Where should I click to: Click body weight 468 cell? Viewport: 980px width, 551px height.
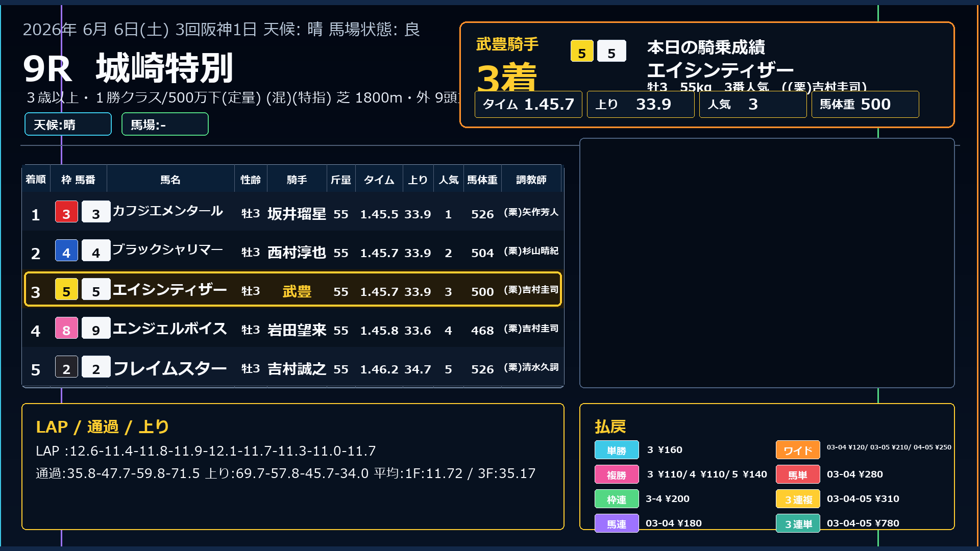click(x=482, y=331)
